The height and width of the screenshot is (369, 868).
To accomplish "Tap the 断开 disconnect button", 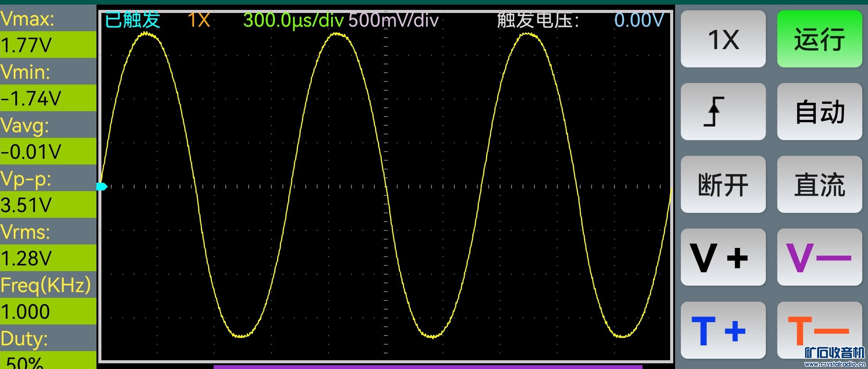I will pos(723,184).
